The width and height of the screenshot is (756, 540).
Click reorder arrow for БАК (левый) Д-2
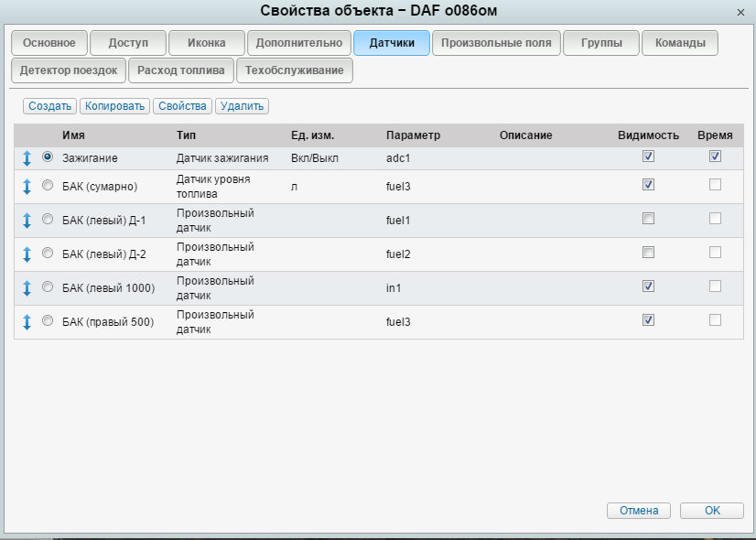27,254
